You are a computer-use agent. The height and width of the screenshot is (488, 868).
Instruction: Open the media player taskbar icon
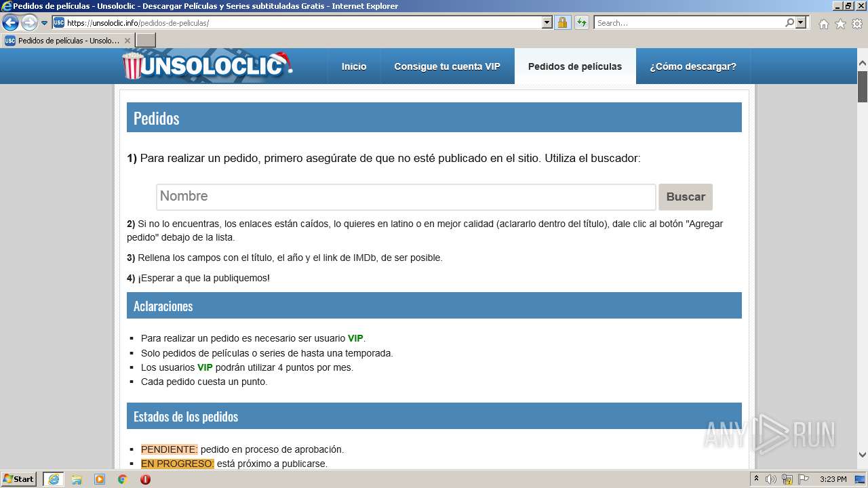click(100, 479)
